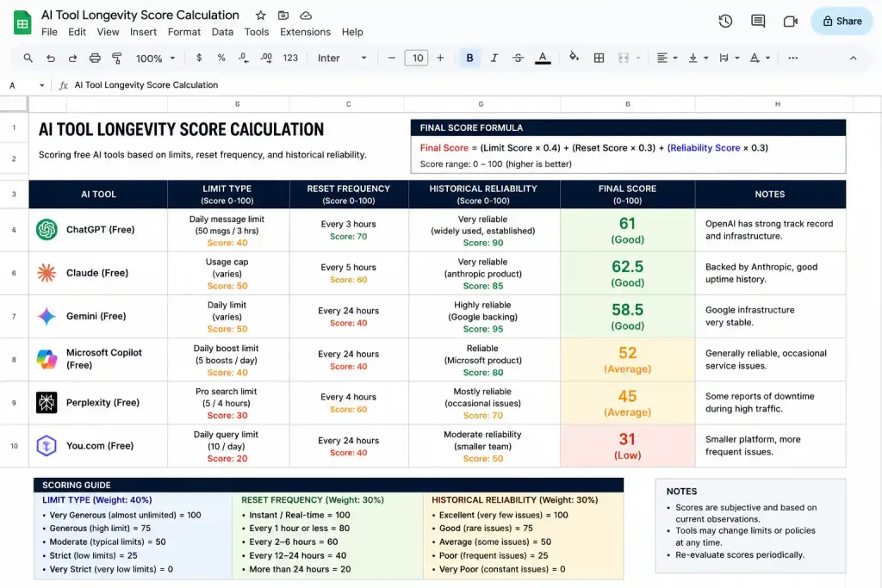Click the move to folder icon
Image resolution: width=882 pixels, height=588 pixels.
tap(283, 15)
